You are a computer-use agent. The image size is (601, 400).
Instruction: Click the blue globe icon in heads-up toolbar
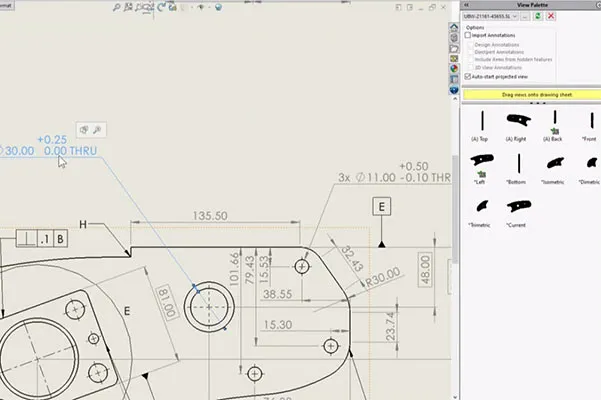tap(218, 7)
